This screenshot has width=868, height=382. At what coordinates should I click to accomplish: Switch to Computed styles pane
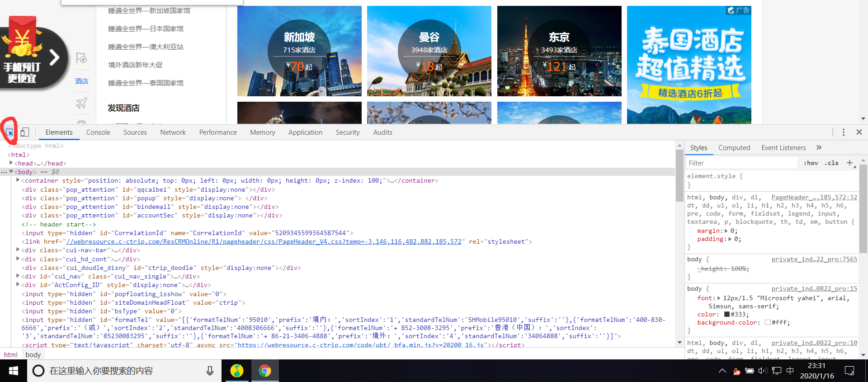tap(734, 148)
